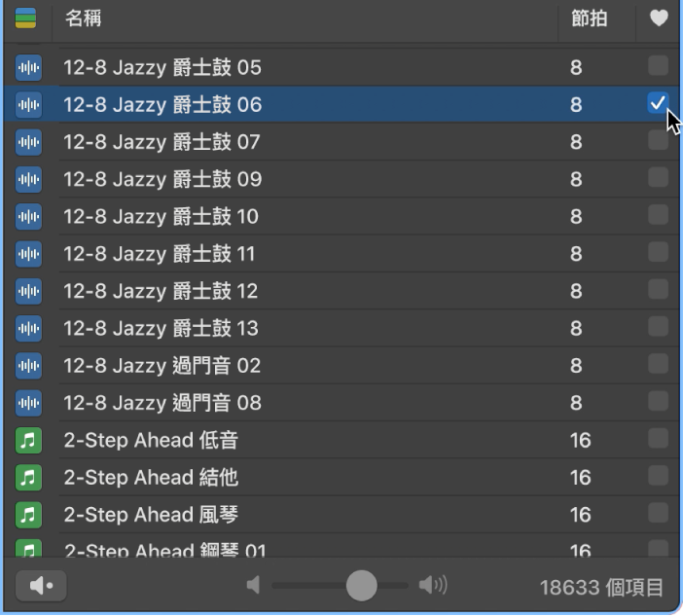Favorite 12-8 Jazzy 爵士鼓 13
This screenshot has height=616, width=683.
(658, 326)
